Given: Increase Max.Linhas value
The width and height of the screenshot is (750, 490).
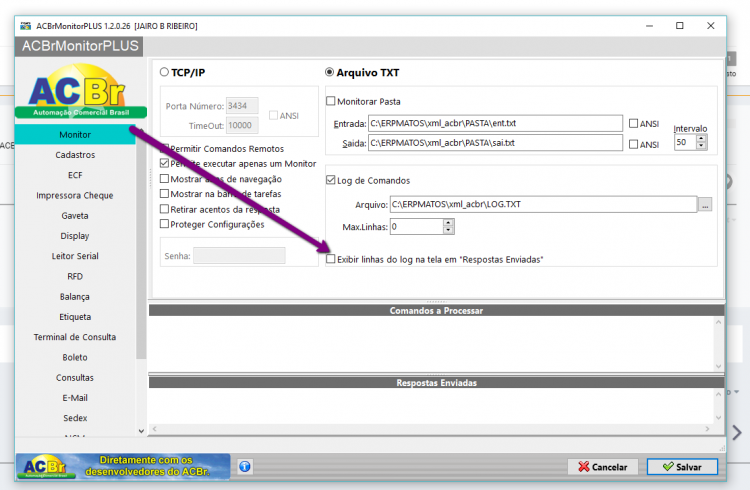Looking at the screenshot, I should [x=448, y=223].
